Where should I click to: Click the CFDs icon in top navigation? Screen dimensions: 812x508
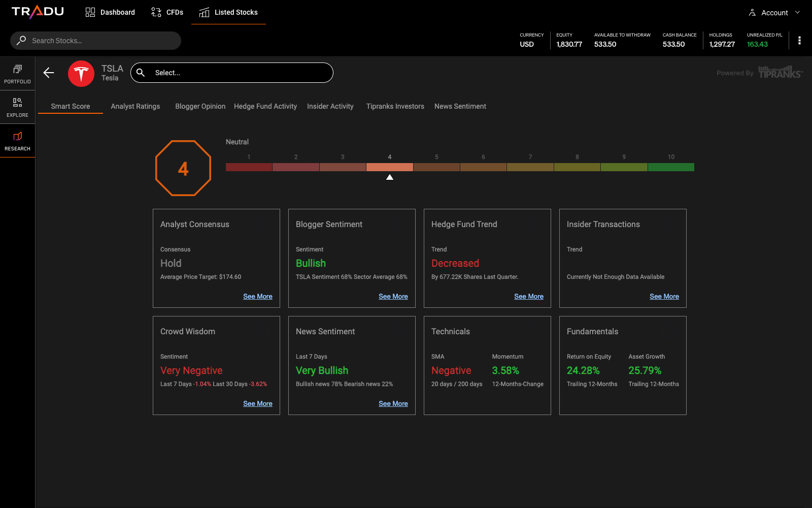156,12
